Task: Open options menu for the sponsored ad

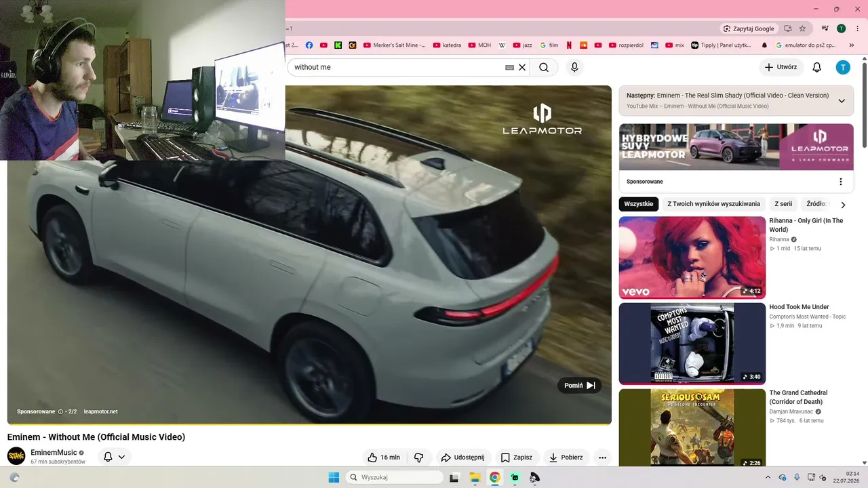Action: [x=841, y=182]
